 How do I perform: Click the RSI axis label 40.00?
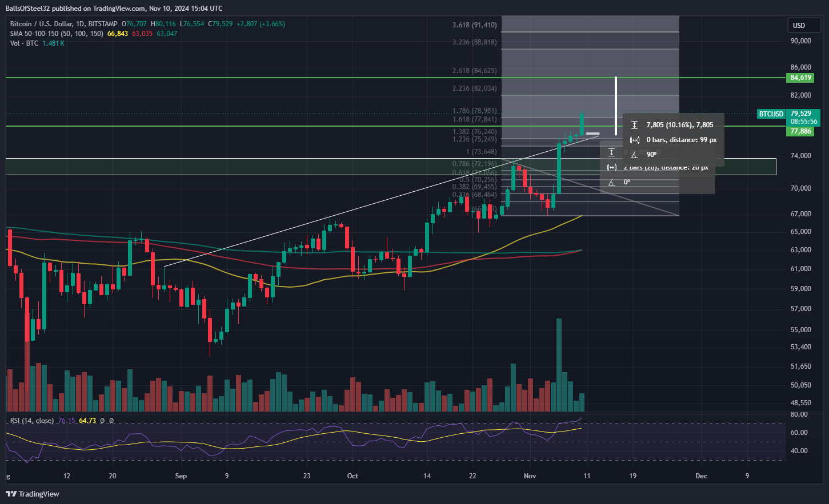tap(799, 451)
